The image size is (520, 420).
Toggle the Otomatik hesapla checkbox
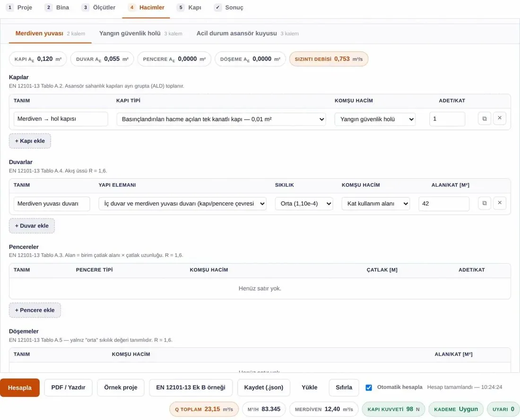368,387
